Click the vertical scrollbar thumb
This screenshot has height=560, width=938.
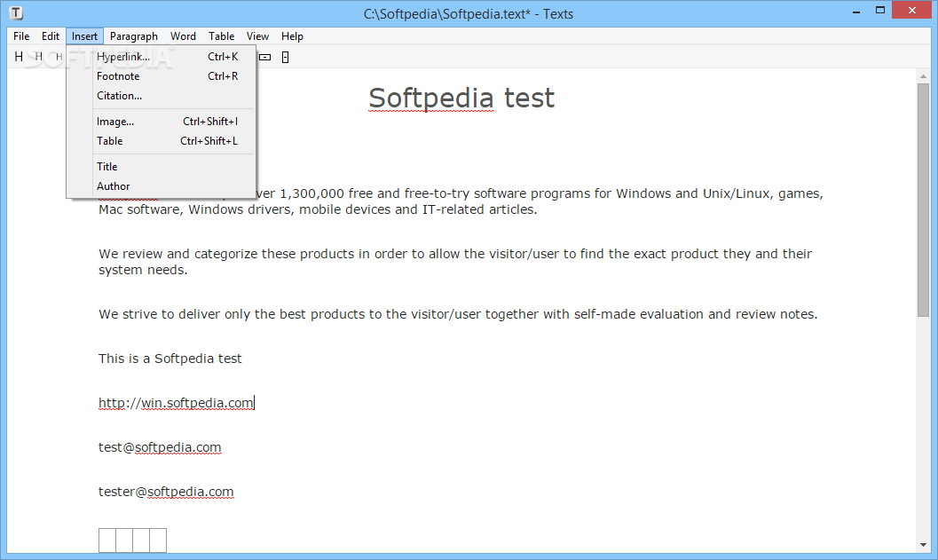pyautogui.click(x=923, y=200)
